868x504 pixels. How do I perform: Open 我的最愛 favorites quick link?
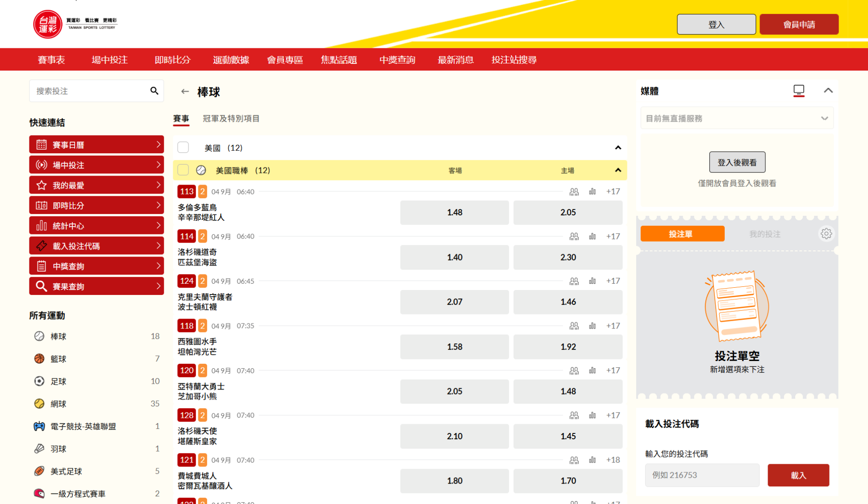click(96, 185)
